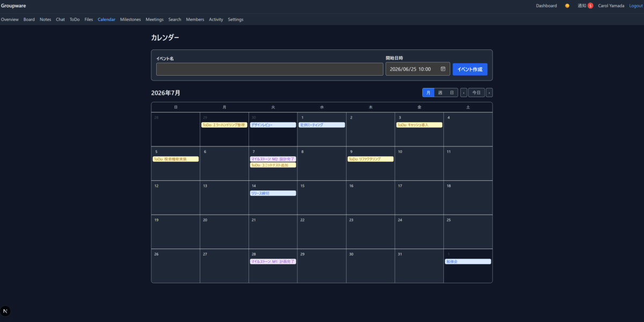
Task: Select the Calendar tab
Action: [x=106, y=19]
